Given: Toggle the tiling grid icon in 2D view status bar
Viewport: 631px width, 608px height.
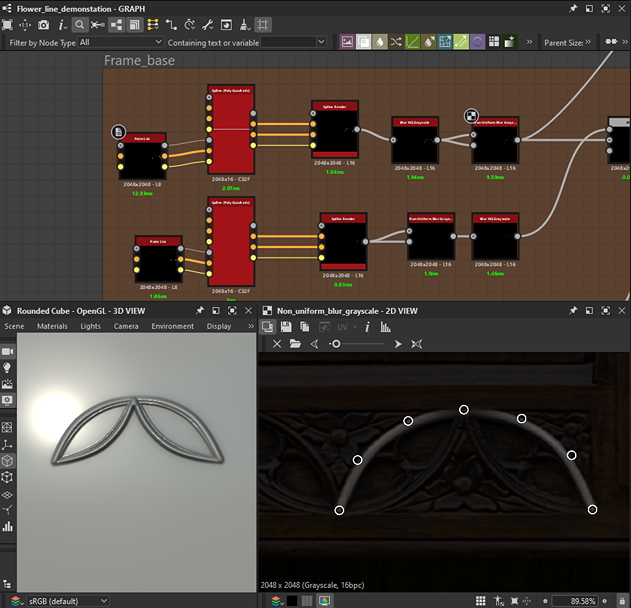Looking at the screenshot, I should pyautogui.click(x=481, y=600).
